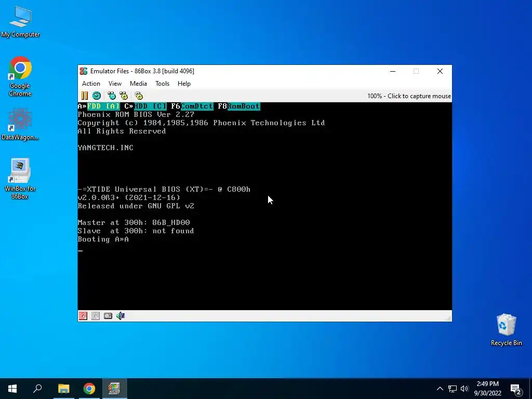The image size is (532, 399).
Task: Select the My Computer desktop icon
Action: (20, 21)
